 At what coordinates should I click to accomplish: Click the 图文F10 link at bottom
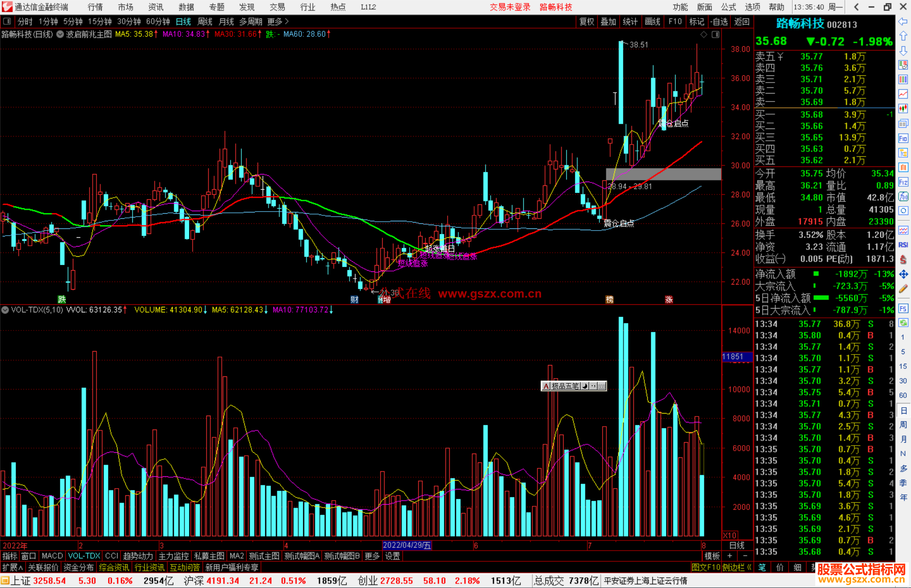[706, 567]
